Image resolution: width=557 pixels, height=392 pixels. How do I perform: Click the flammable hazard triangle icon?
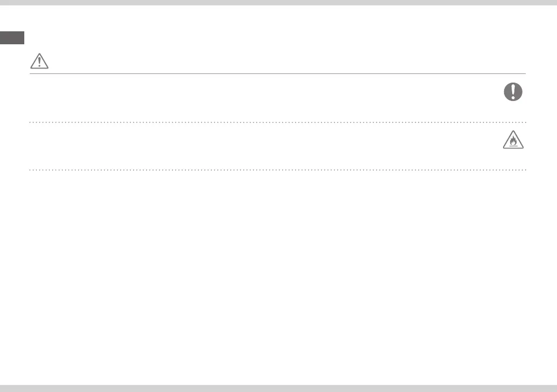pyautogui.click(x=513, y=140)
